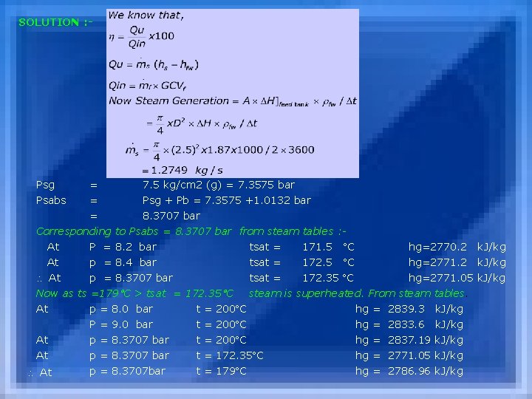
Task: Select 'hg = 2833.6 kJ/kg' value
Action: [x=409, y=324]
